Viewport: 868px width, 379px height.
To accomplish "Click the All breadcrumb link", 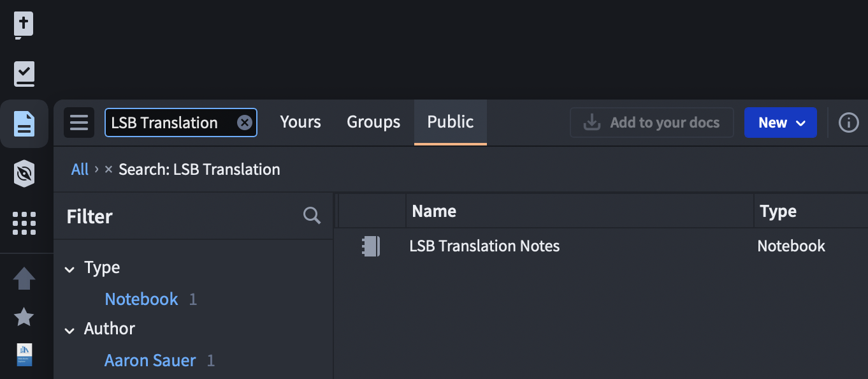I will click(80, 169).
